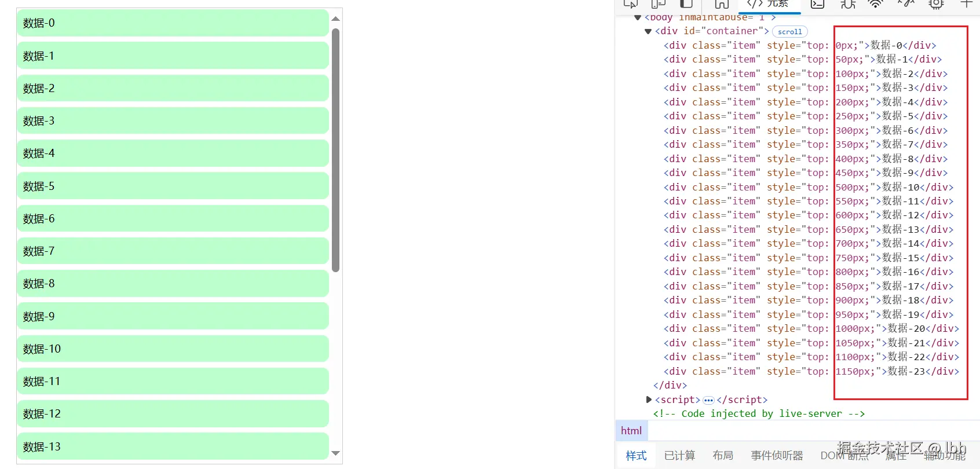Select the closing </div> tag row
980x469 pixels.
(670, 386)
